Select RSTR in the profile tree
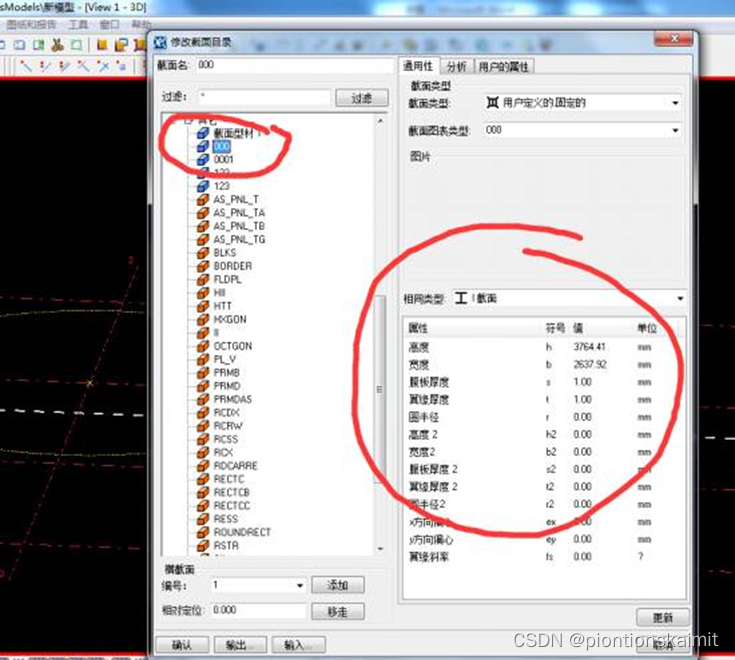 pyautogui.click(x=226, y=546)
